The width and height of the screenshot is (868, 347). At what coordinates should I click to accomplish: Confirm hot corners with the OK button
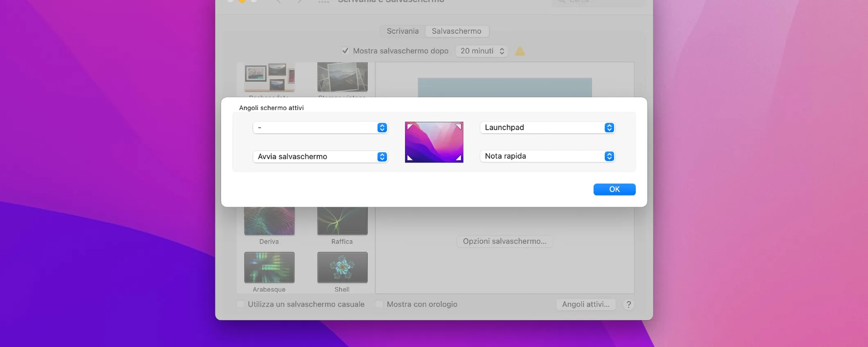tap(614, 189)
